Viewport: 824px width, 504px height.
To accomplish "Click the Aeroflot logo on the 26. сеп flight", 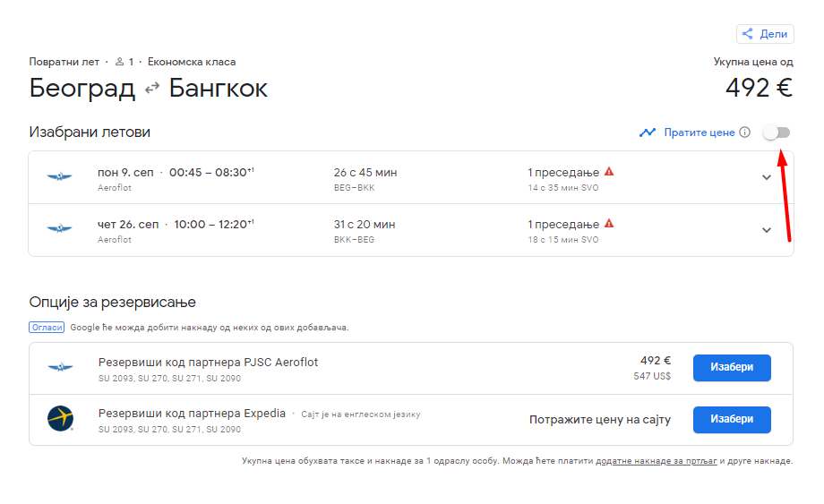I will coord(60,229).
